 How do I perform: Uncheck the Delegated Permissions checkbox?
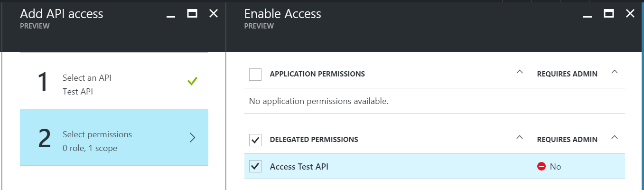(255, 140)
